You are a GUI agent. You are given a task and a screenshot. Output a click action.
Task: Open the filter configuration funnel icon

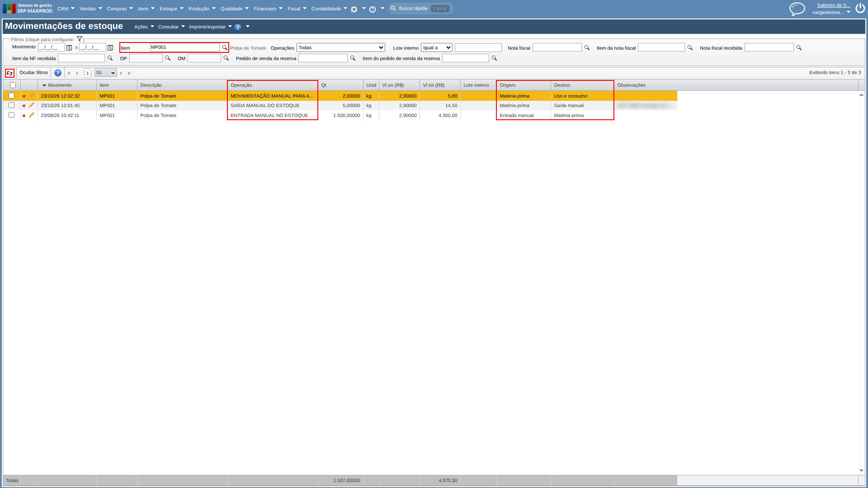(80, 39)
